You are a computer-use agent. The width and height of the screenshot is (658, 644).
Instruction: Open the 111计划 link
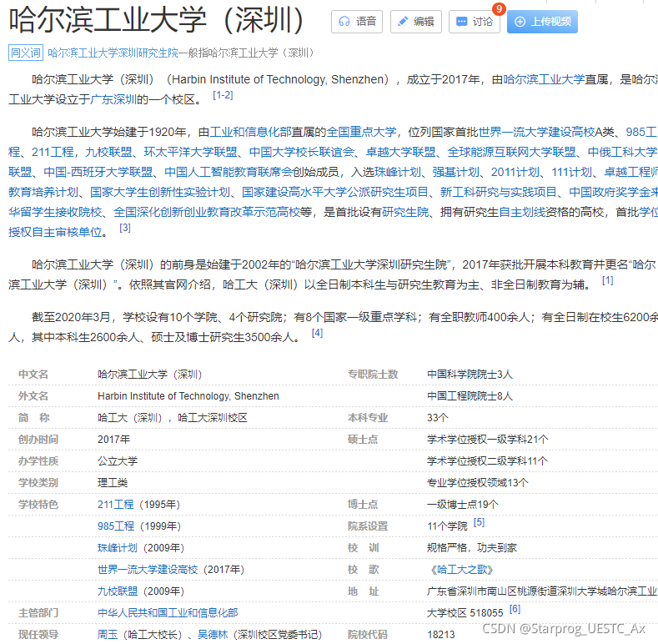click(x=571, y=172)
